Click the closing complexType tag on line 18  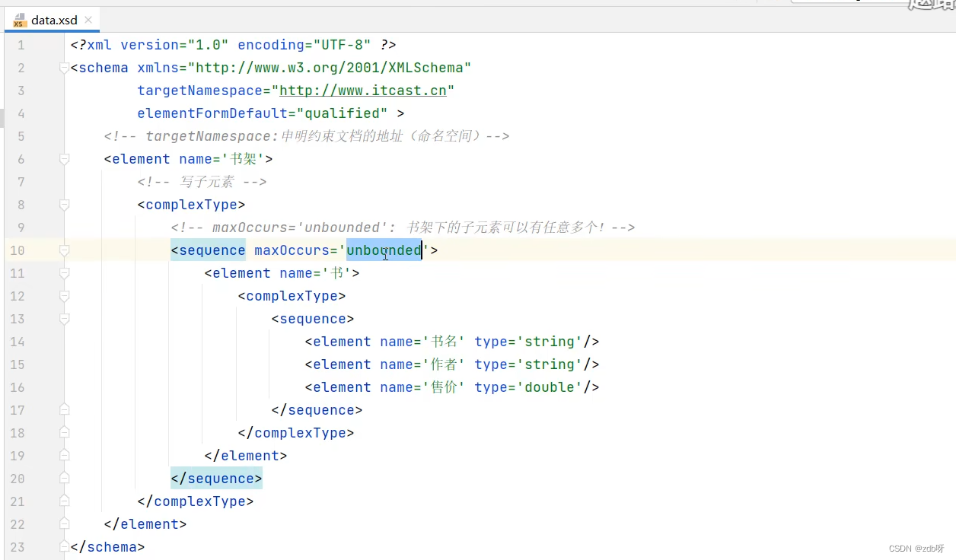[x=296, y=433]
